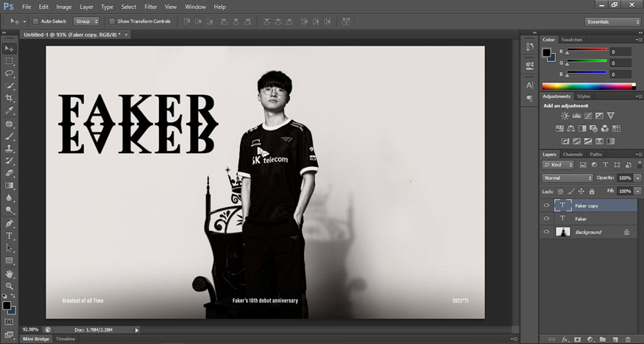Open the Layers panel flyout menu

pos(638,155)
